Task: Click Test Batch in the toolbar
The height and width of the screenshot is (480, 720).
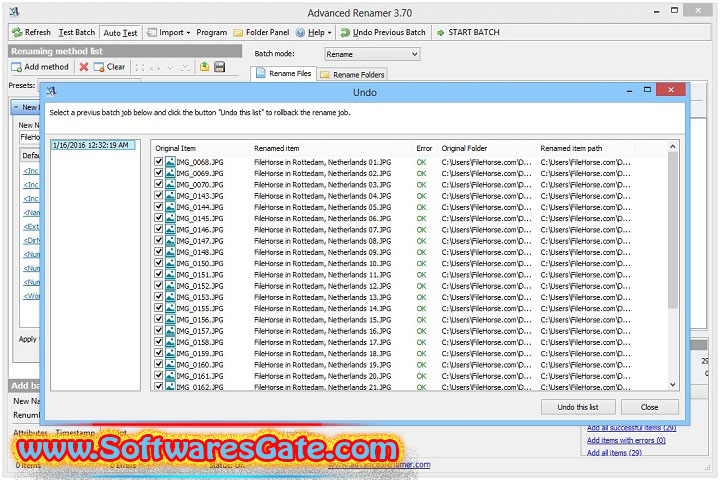Action: (77, 32)
